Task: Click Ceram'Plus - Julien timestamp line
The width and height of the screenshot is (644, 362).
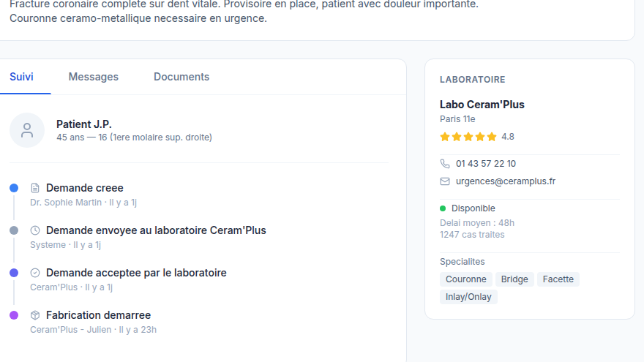Action: (93, 330)
